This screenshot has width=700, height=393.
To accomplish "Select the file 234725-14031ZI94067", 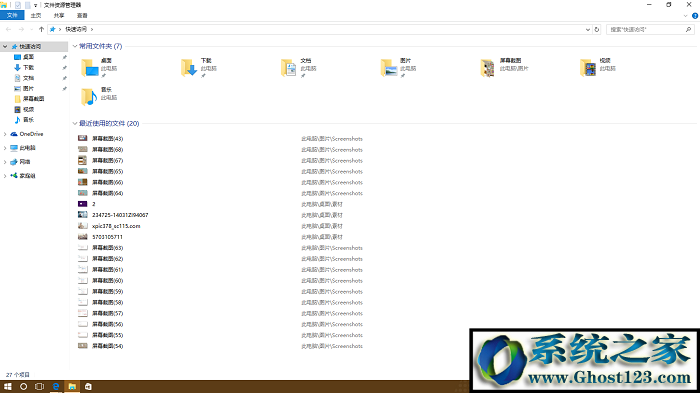I will 120,215.
